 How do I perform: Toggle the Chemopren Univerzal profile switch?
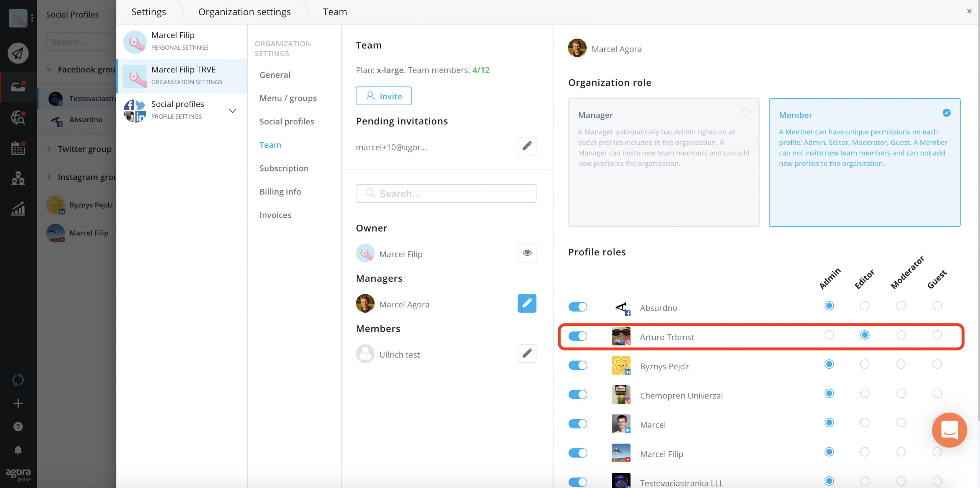578,395
